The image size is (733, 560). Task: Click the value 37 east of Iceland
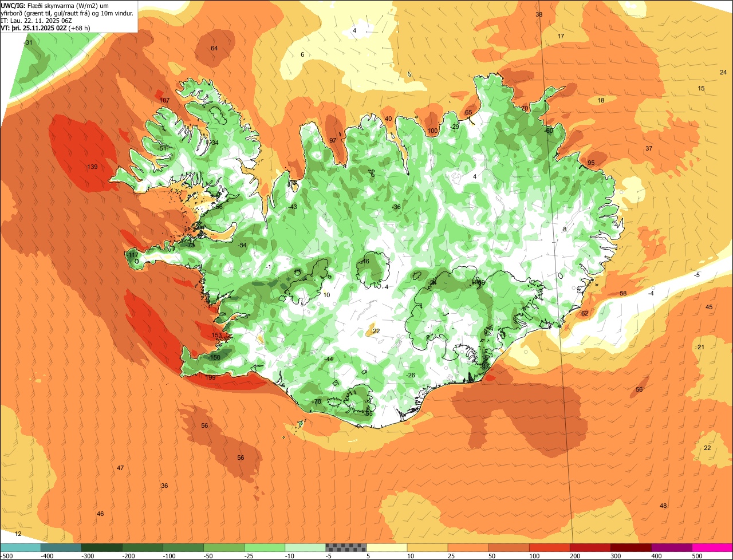(x=649, y=149)
